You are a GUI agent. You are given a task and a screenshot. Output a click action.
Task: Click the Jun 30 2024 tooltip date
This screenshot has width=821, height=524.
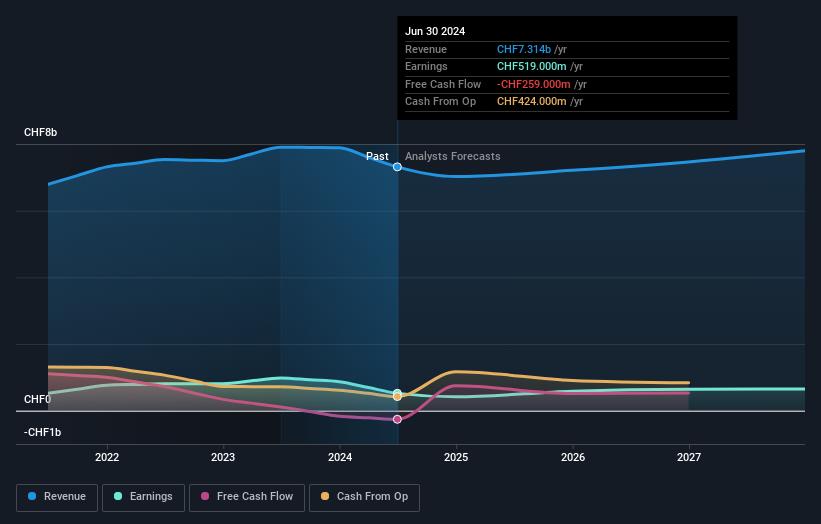[435, 31]
